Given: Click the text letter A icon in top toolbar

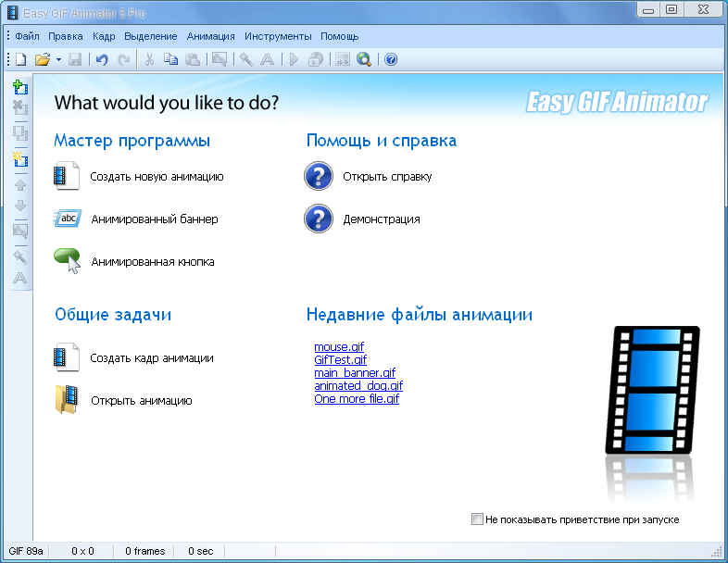Looking at the screenshot, I should coord(267,59).
